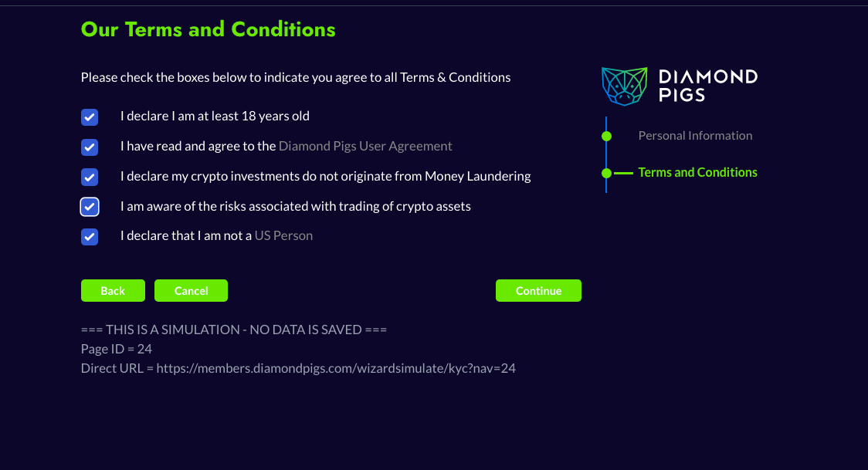Click the DIAMOND PIGS wordmark text

[x=707, y=86]
